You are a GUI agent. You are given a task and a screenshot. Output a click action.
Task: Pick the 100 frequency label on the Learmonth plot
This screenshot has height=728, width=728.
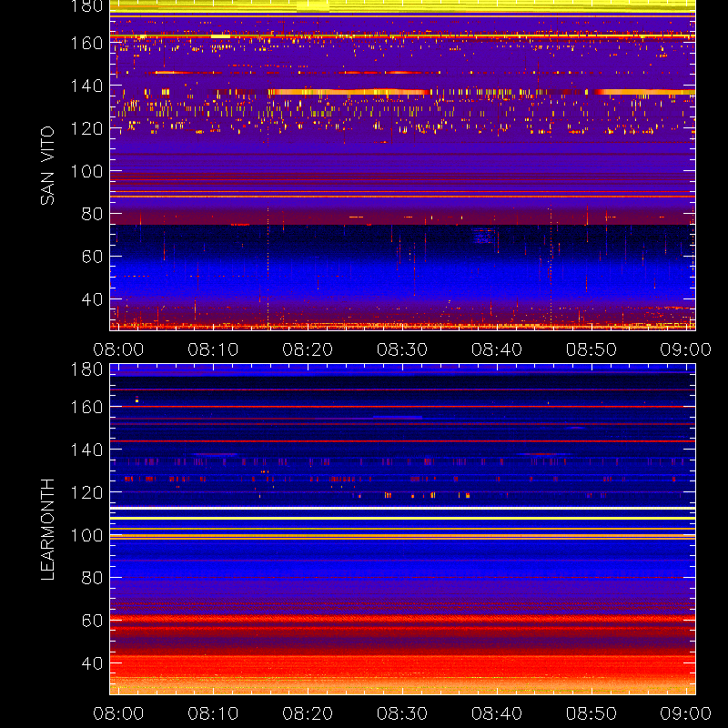[x=86, y=535]
